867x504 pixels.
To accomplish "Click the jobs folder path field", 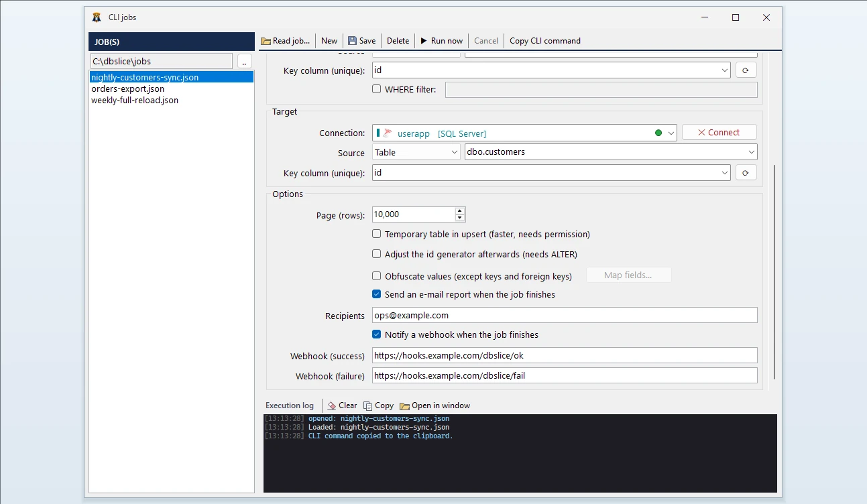I will tap(161, 61).
